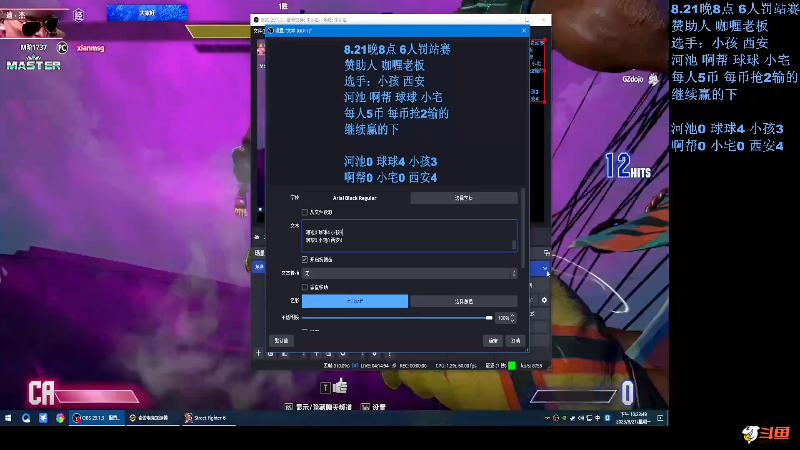
Task: Click the opacity 100% spinbox field
Action: click(x=506, y=318)
